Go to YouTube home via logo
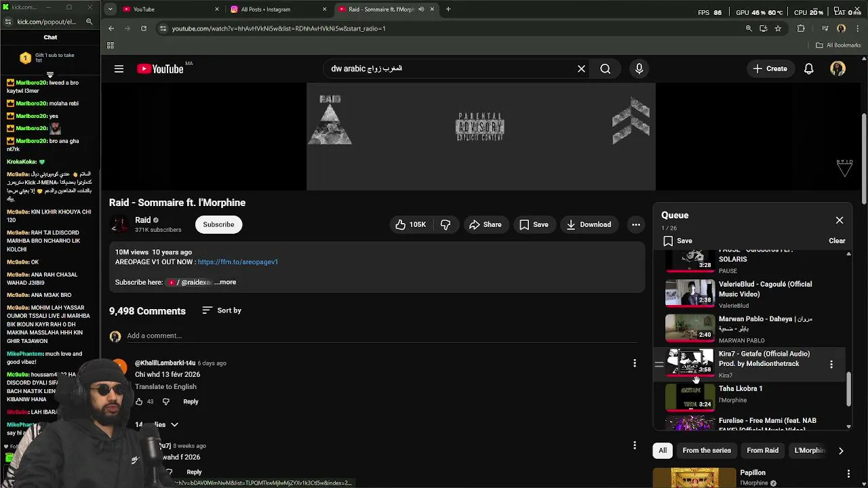The height and width of the screenshot is (488, 868). [160, 68]
